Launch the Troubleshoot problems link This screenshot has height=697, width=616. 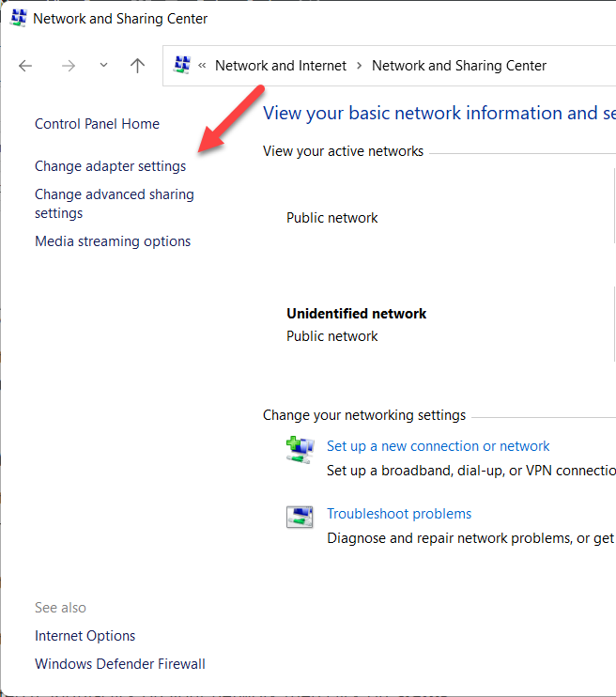(398, 514)
